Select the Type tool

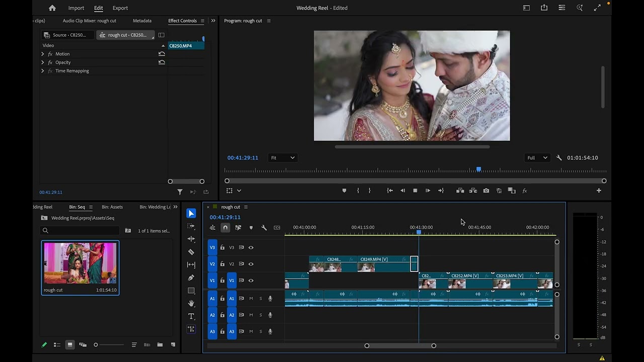point(191,316)
